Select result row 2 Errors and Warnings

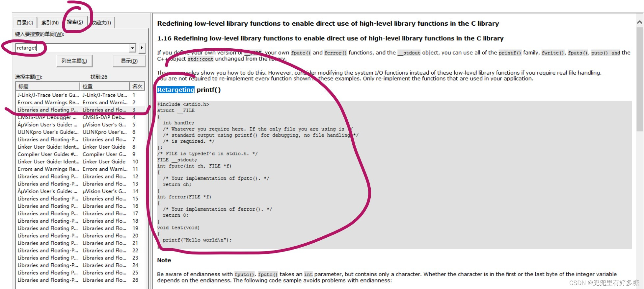(x=80, y=102)
